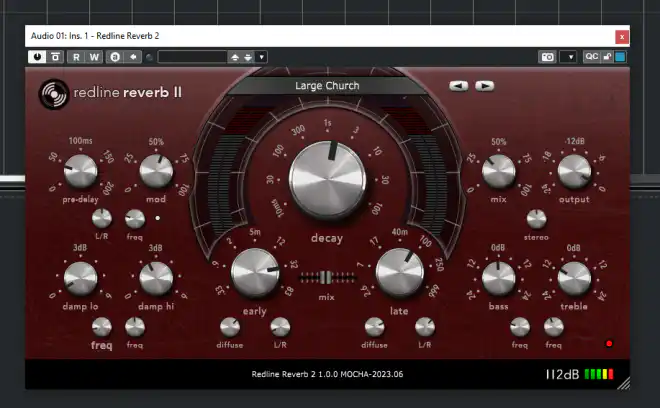Click the bass knob
Viewport: 660px width, 408px height.
pos(498,278)
